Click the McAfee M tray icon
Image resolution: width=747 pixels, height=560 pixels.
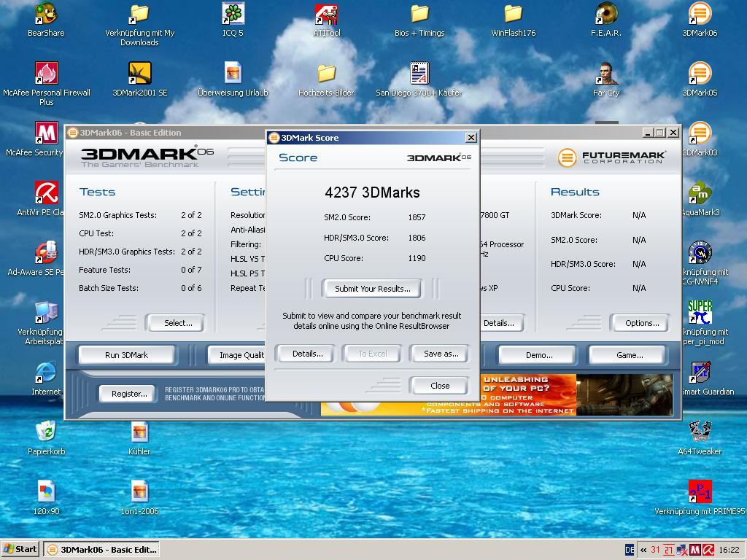[x=695, y=550]
